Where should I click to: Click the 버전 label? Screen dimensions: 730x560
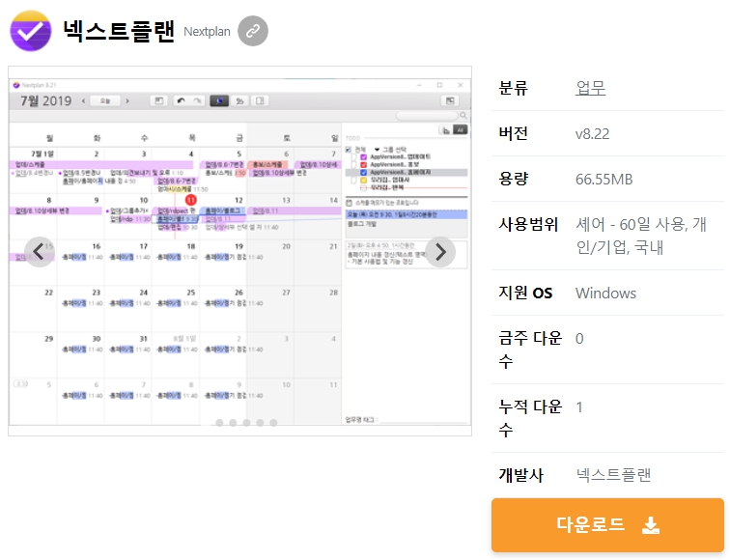[513, 133]
